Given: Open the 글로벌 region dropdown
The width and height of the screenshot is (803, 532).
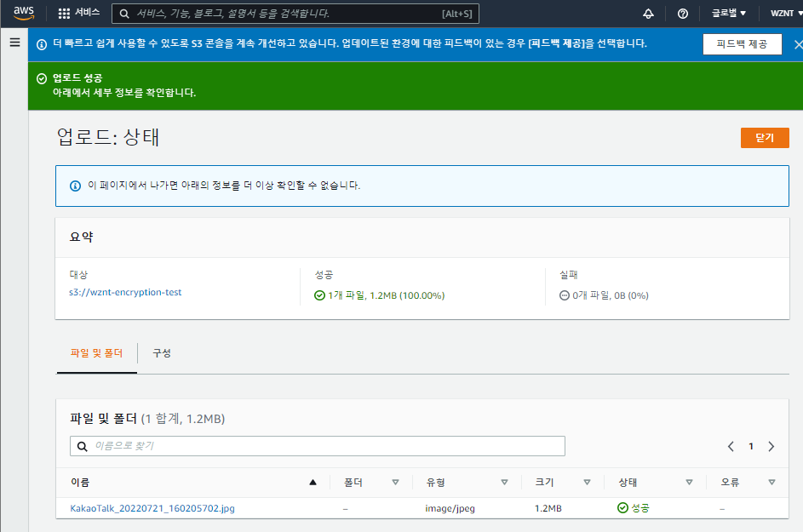Looking at the screenshot, I should pos(729,14).
